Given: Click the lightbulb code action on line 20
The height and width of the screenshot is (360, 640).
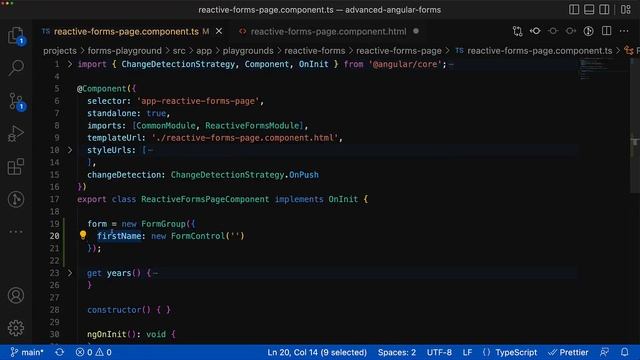Looking at the screenshot, I should (83, 235).
